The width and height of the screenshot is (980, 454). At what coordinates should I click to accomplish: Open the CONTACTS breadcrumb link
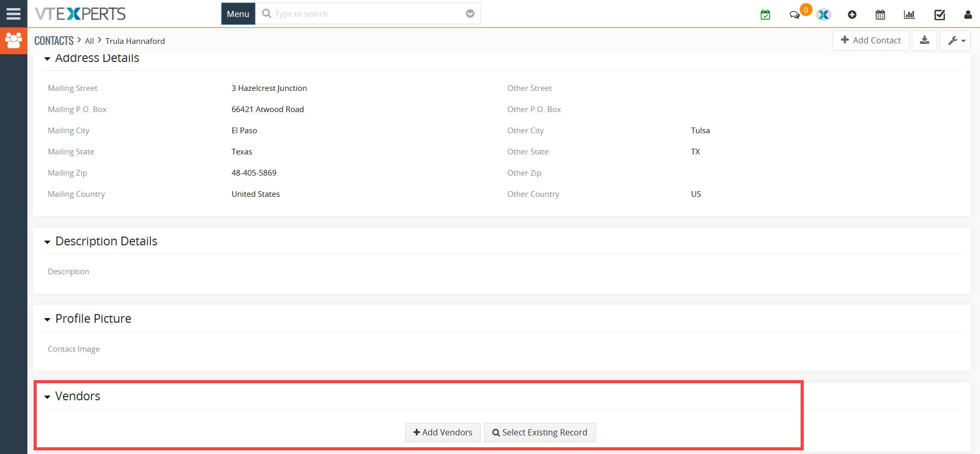(54, 41)
